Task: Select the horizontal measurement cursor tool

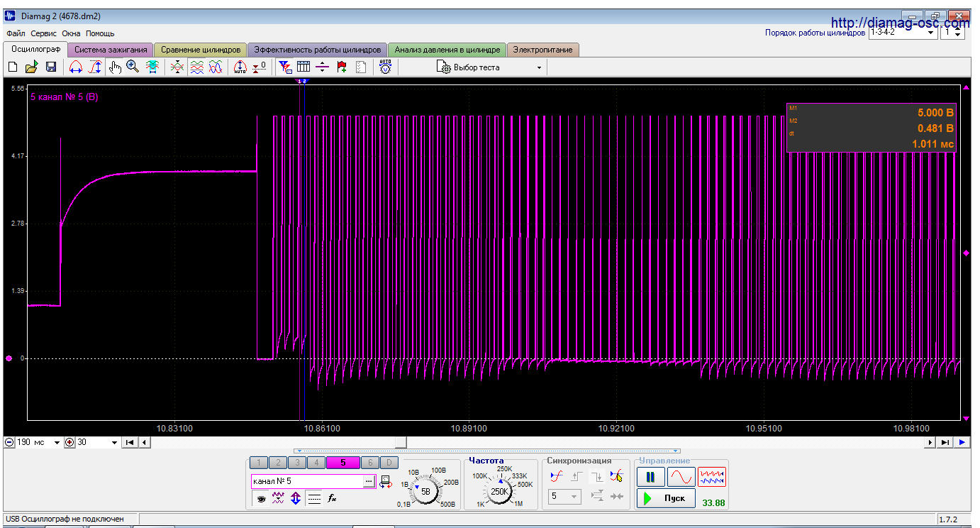Action: [76, 67]
